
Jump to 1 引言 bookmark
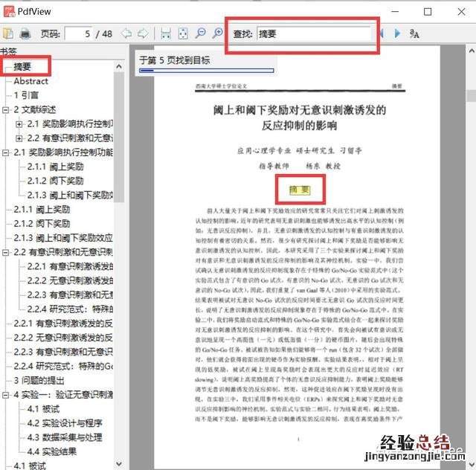[26, 95]
